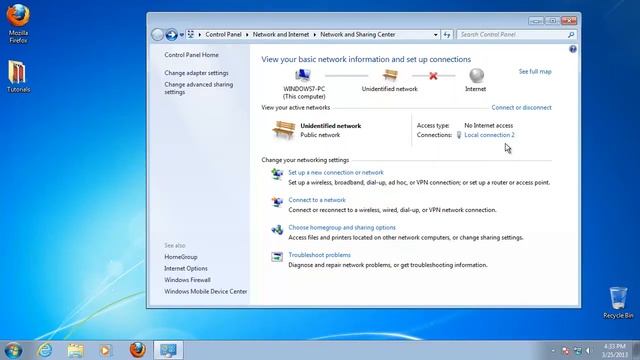Select Network and Internet breadcrumb
This screenshot has height=360, width=640.
pyautogui.click(x=281, y=35)
